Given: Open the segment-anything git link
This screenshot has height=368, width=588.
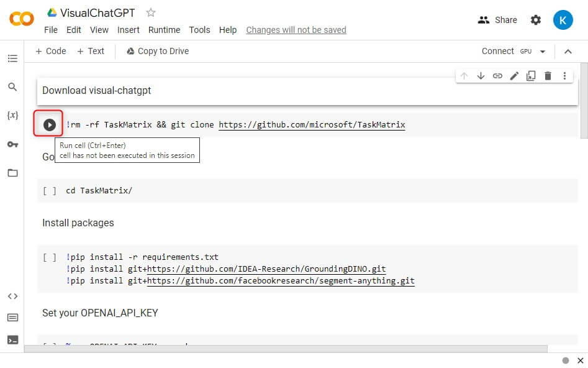Looking at the screenshot, I should pyautogui.click(x=281, y=281).
